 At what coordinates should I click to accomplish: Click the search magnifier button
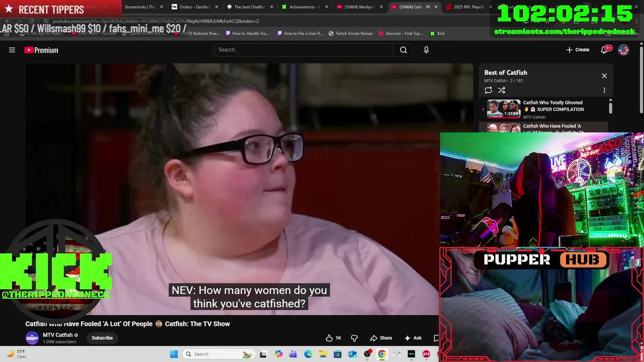point(404,50)
